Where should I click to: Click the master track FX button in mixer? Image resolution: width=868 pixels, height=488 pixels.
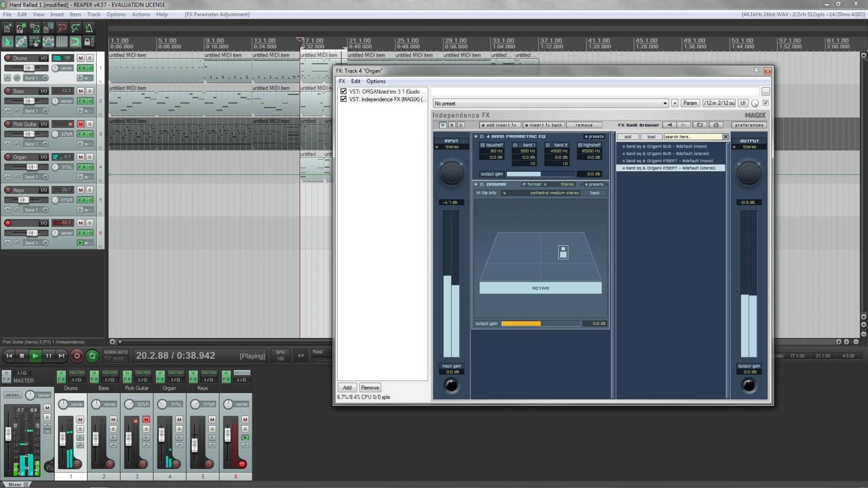pos(6,380)
